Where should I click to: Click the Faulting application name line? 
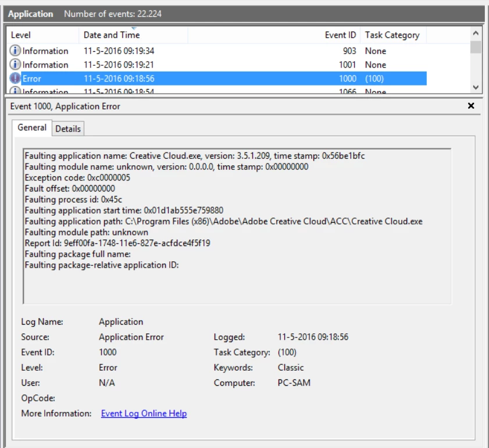point(195,156)
